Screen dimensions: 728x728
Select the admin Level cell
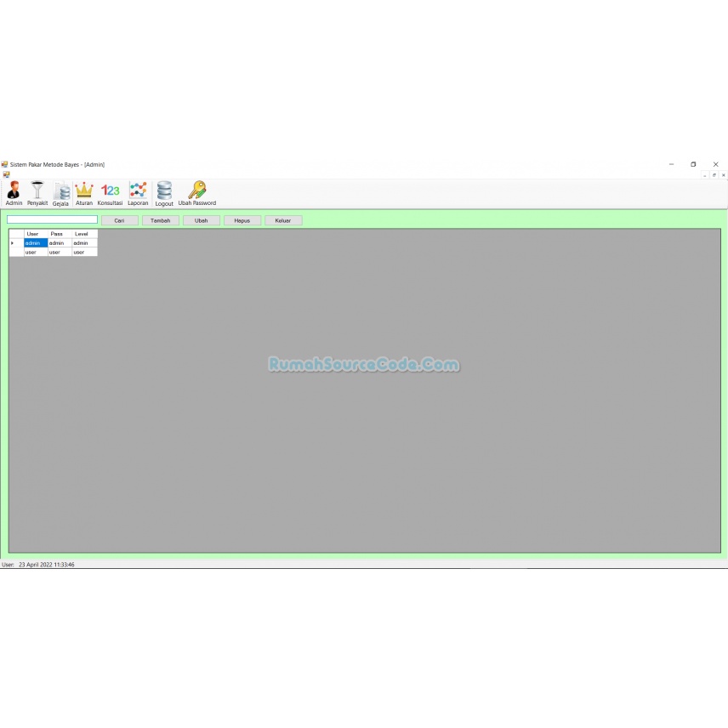(x=84, y=243)
